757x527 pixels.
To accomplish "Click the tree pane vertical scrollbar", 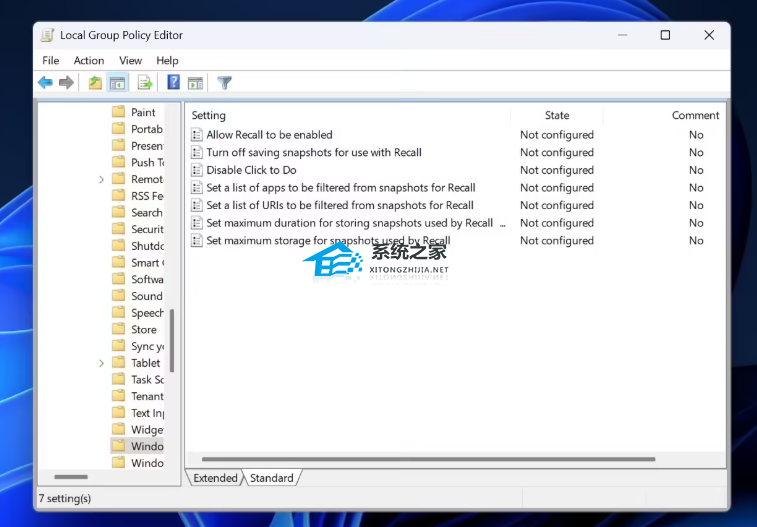I will 172,340.
